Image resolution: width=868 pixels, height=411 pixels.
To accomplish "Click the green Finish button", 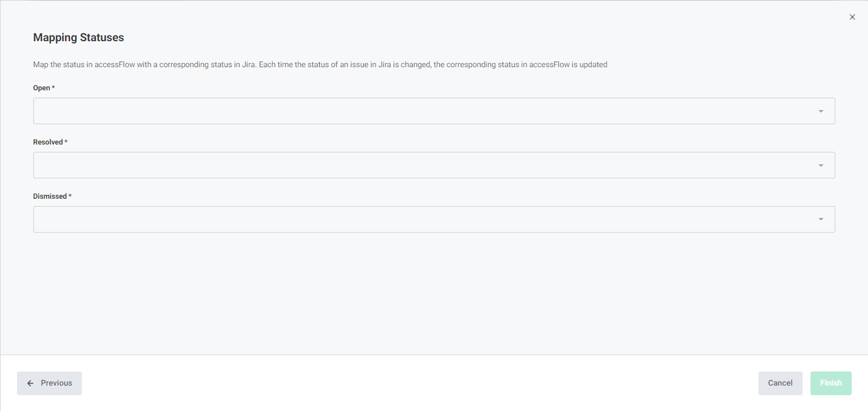I will 831,383.
